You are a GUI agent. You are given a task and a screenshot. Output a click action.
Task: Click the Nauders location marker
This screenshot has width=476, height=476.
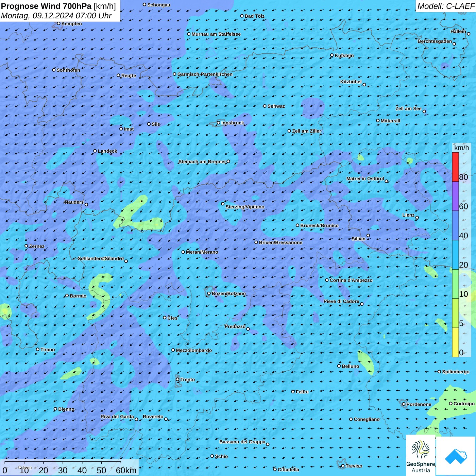tap(86, 204)
